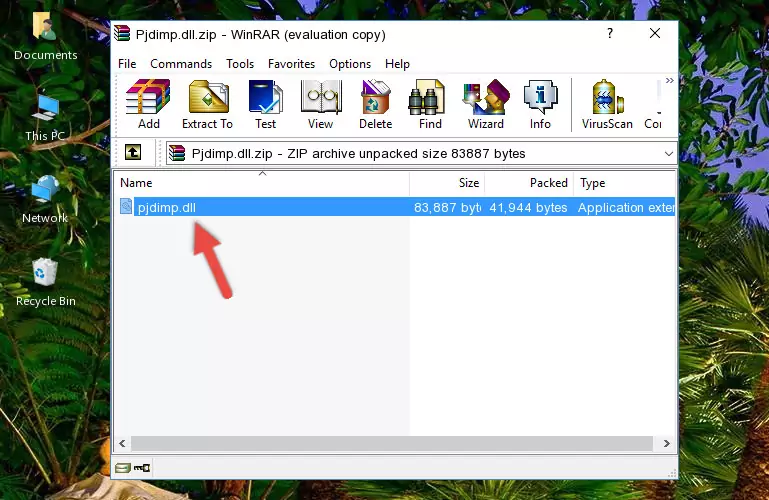Click the 41,944 bytes packed value
769x500 pixels.
click(x=528, y=208)
